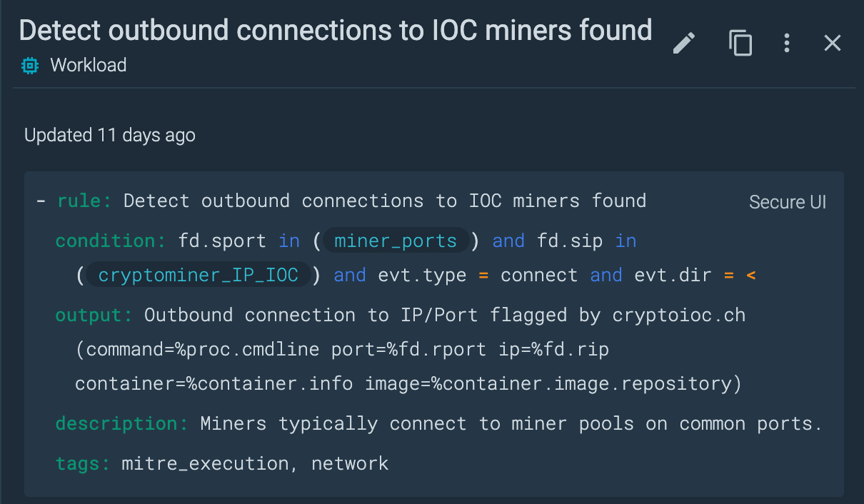
Task: Click the Updated 11 days ago text
Action: point(109,135)
